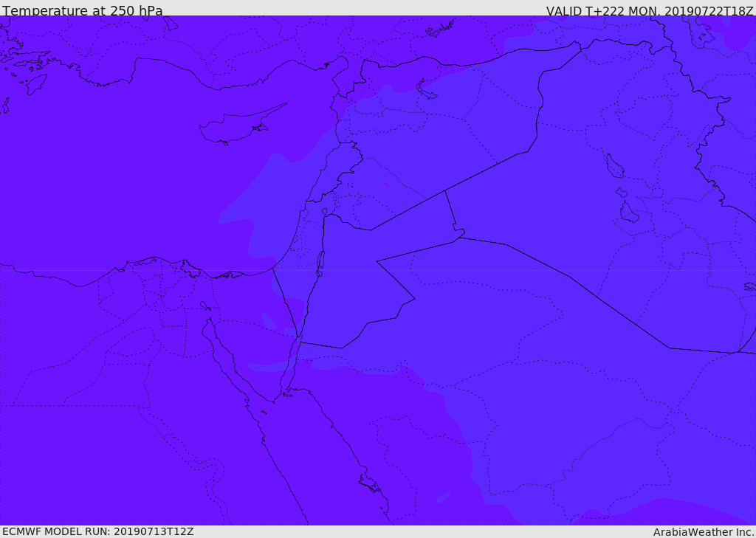This screenshot has height=538, width=756.
Task: Click the 'Temperature at 250 hPa' title text
Action: pyautogui.click(x=83, y=10)
